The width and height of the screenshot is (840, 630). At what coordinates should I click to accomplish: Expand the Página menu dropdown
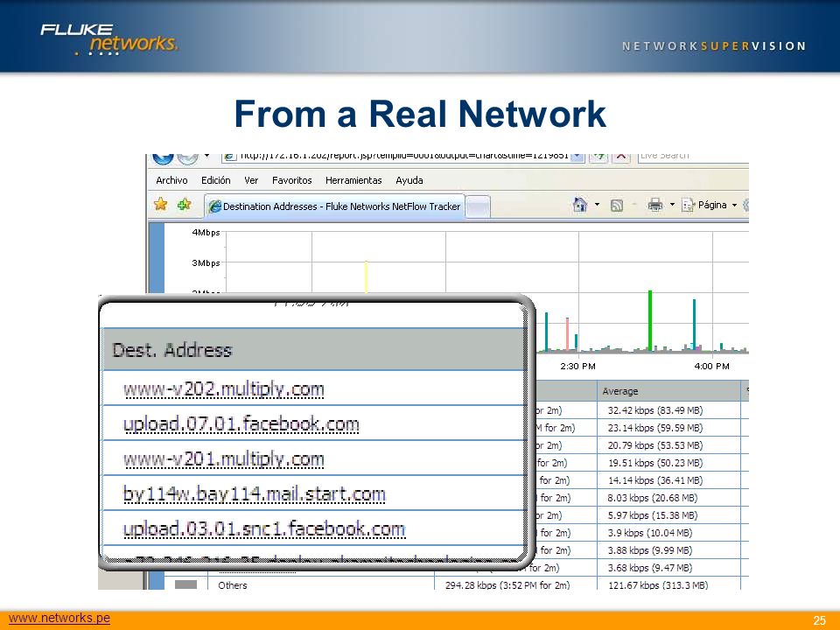[734, 205]
